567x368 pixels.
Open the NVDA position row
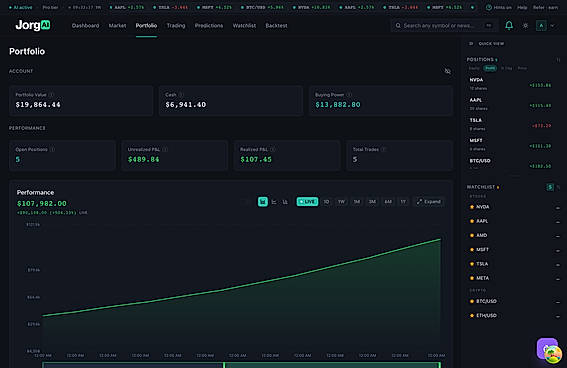(x=511, y=84)
